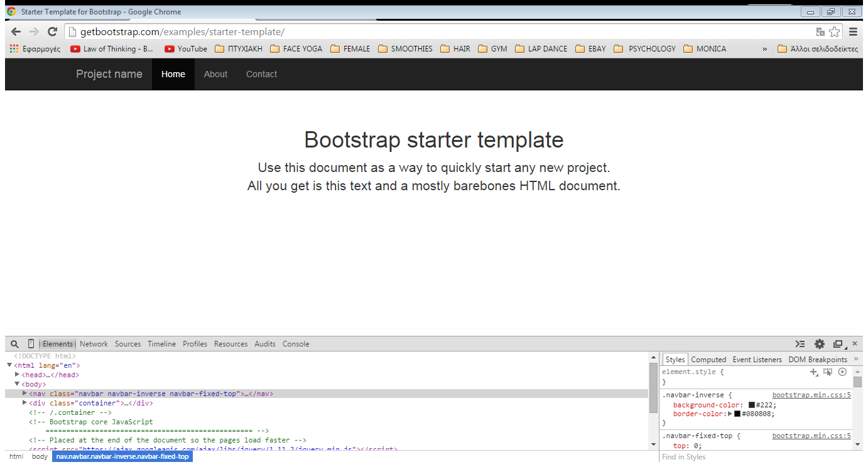868x467 pixels.
Task: Switch to the Sources panel tab
Action: (x=127, y=344)
